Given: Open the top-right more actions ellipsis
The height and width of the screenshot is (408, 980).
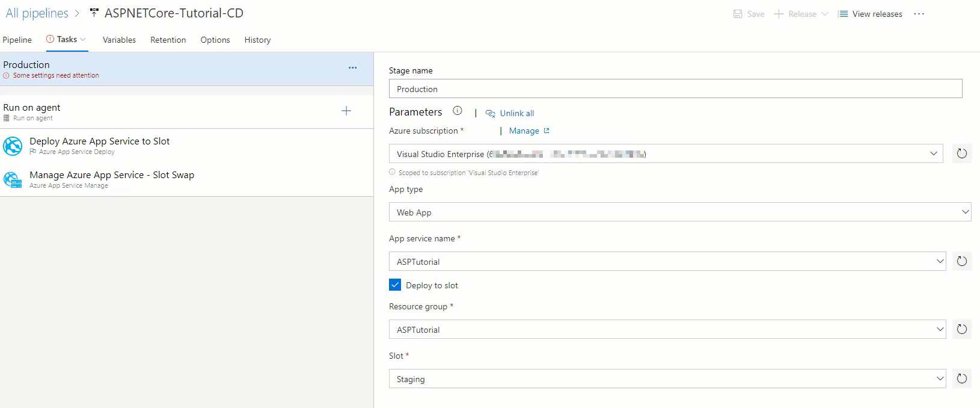Looking at the screenshot, I should click(919, 14).
